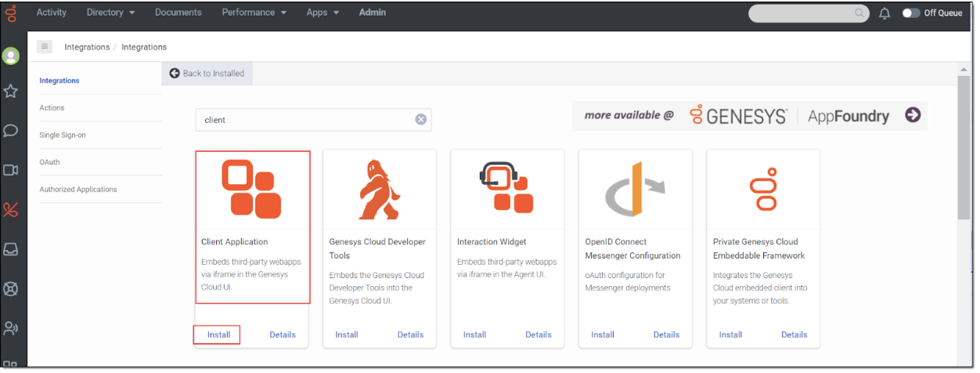980x373 pixels.
Task: Install OpenID Connect Messenger Configuration
Action: [603, 335]
